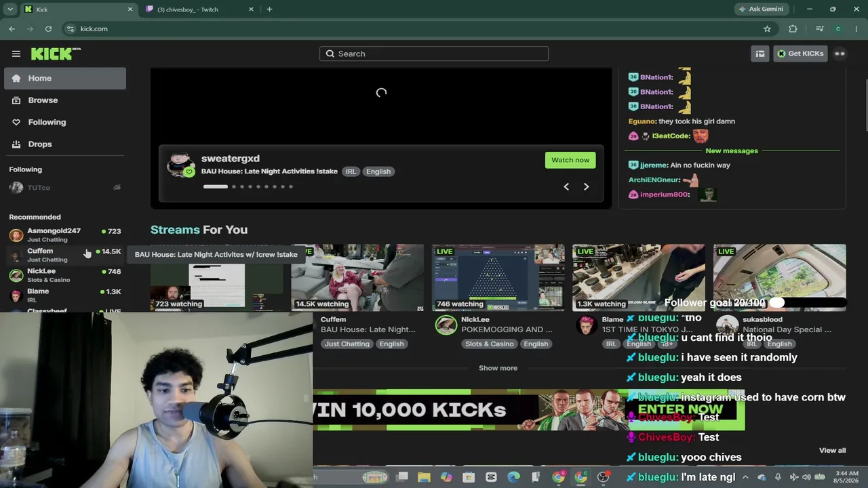
Task: Click the New messages divider in chat
Action: point(732,151)
